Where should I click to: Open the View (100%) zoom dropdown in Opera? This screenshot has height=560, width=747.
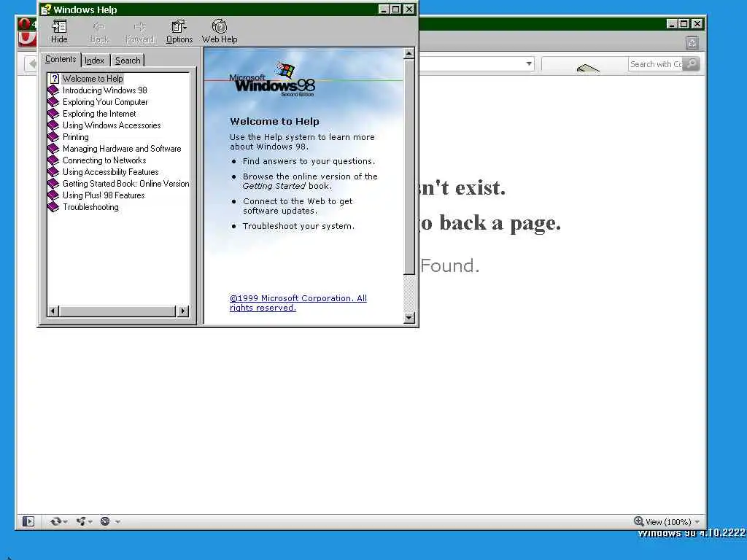667,522
